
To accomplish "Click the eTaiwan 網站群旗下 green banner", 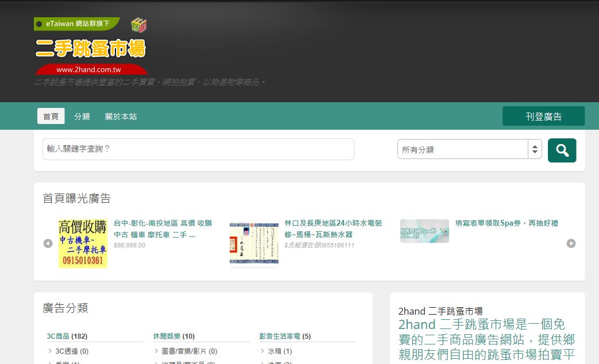I will click(x=77, y=24).
